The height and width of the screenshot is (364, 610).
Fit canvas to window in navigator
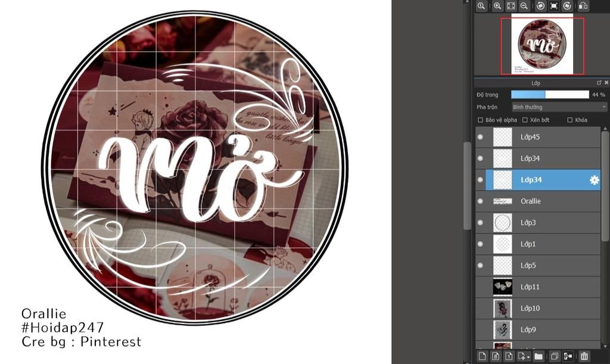511,6
